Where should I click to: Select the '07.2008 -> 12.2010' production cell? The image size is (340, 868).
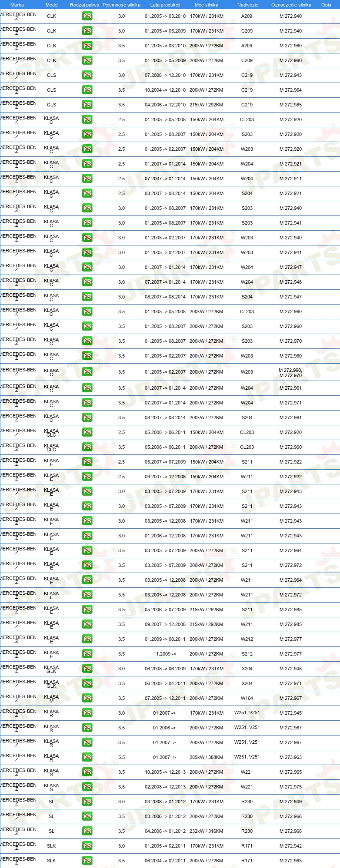[165, 75]
